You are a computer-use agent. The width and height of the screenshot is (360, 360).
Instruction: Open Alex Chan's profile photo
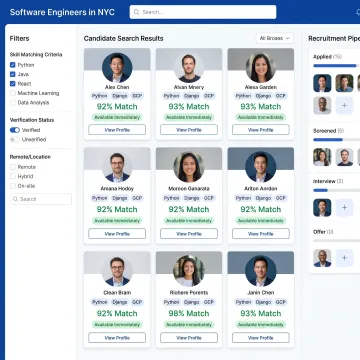[117, 67]
